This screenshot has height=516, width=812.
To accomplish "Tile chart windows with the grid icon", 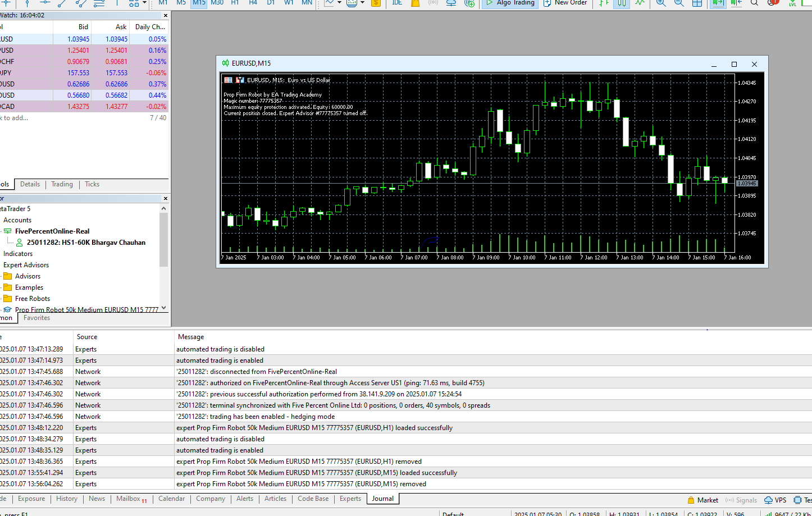I will pyautogui.click(x=697, y=3).
